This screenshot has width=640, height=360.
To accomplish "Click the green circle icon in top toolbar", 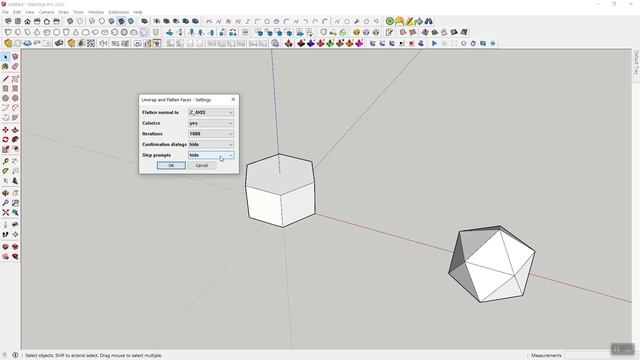I will click(x=390, y=21).
